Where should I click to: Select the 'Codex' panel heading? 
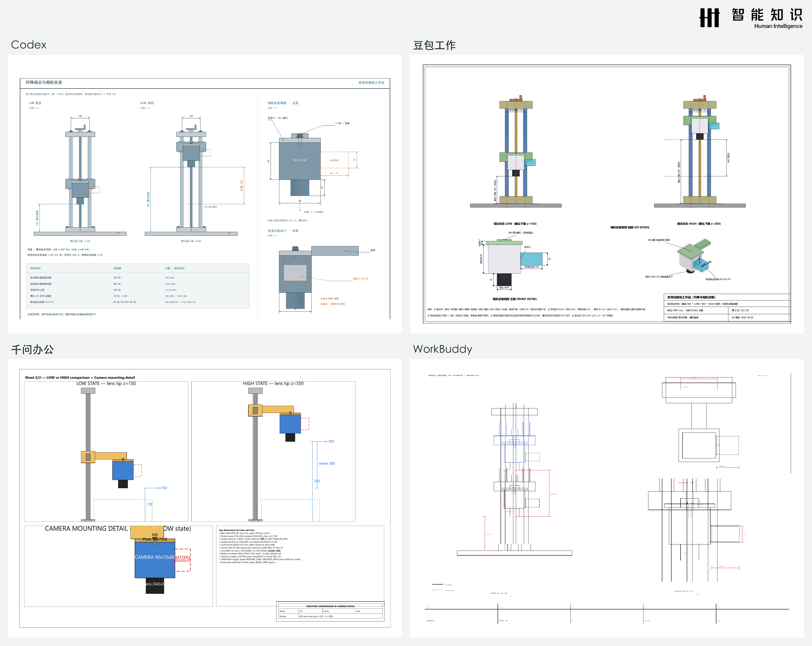click(29, 45)
